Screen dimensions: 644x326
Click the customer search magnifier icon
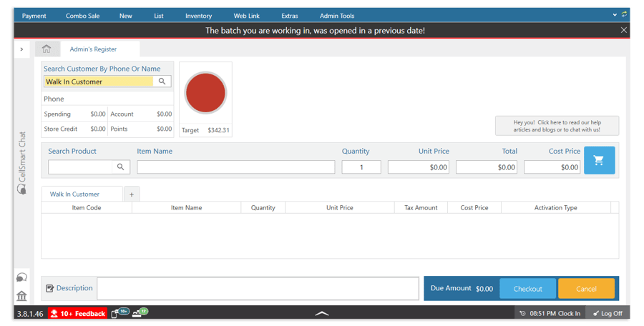162,81
